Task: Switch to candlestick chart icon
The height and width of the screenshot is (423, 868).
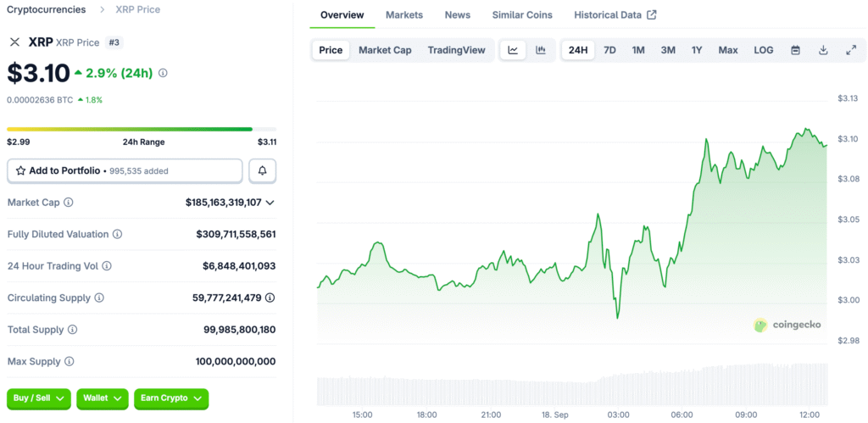Action: coord(541,50)
